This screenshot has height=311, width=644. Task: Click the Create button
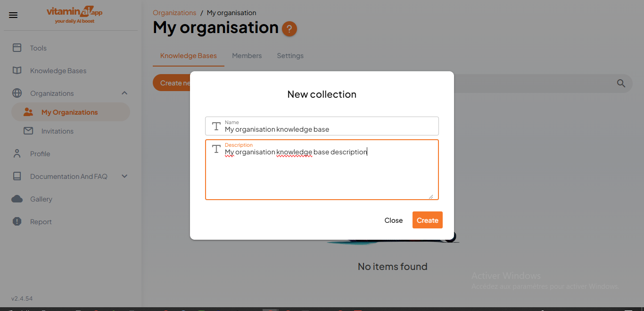coord(427,220)
